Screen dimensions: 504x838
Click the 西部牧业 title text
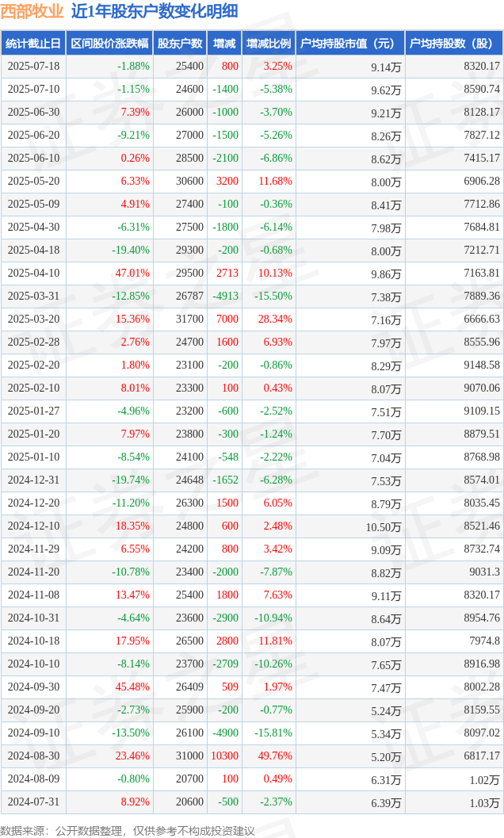(32, 11)
